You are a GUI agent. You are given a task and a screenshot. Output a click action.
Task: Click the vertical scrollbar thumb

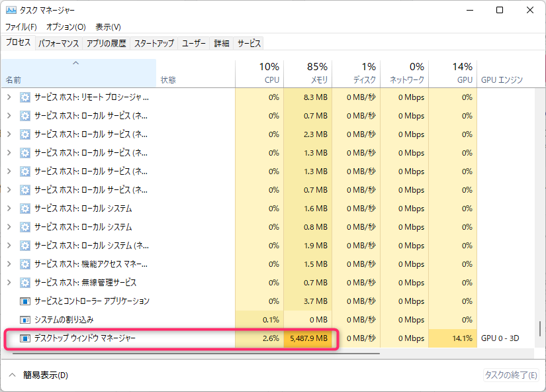[x=540, y=329]
